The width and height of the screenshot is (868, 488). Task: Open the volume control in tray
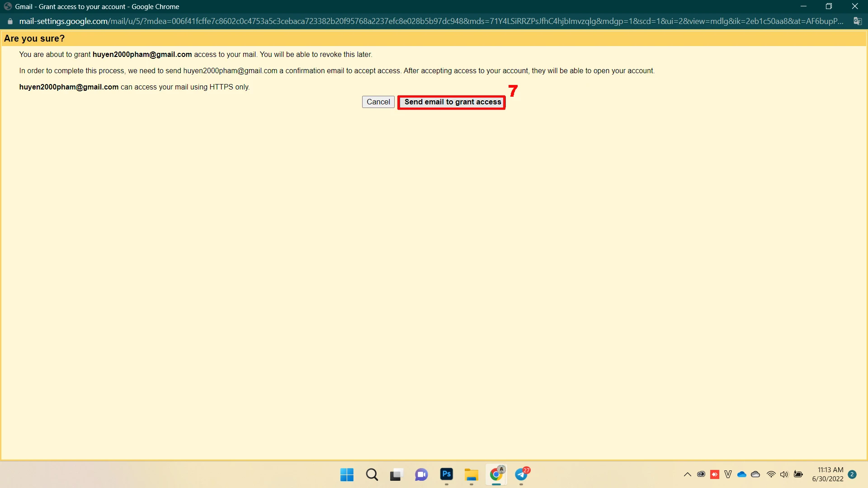pyautogui.click(x=784, y=474)
